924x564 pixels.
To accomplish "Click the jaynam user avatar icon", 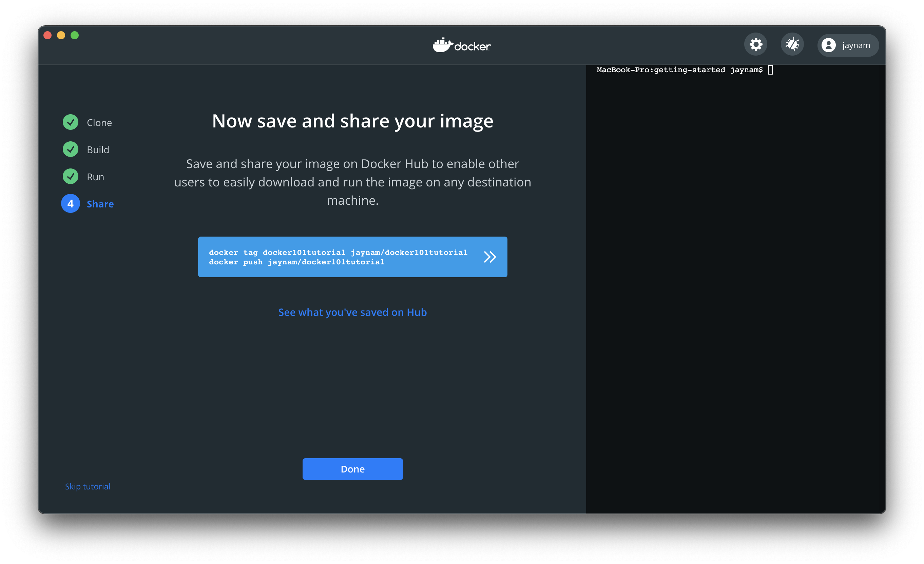I will click(x=828, y=45).
